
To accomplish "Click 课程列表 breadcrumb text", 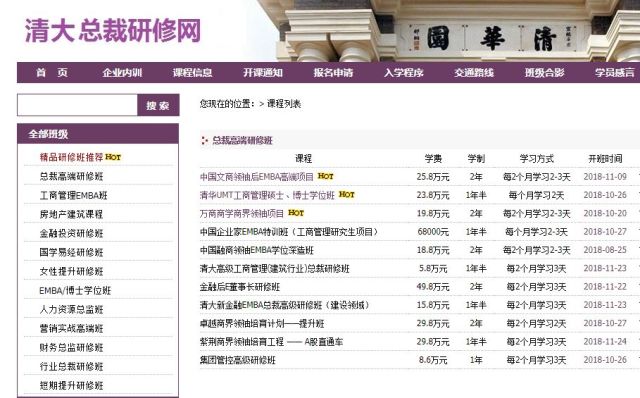I will click(x=284, y=104).
